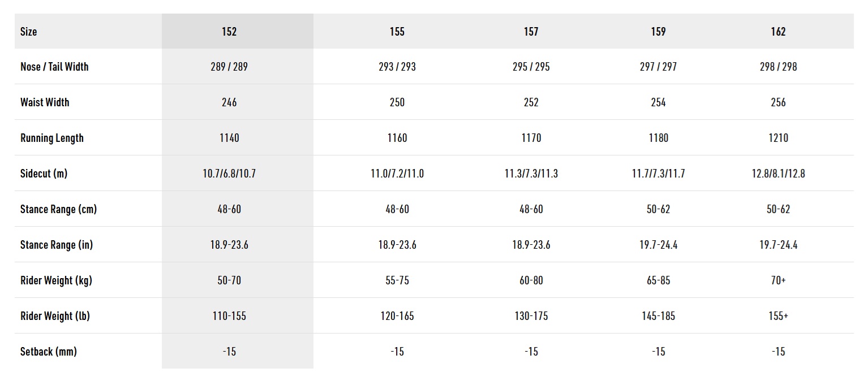Select the Setback (mm) row label
Viewport: 868px width, 381px height.
pyautogui.click(x=49, y=352)
